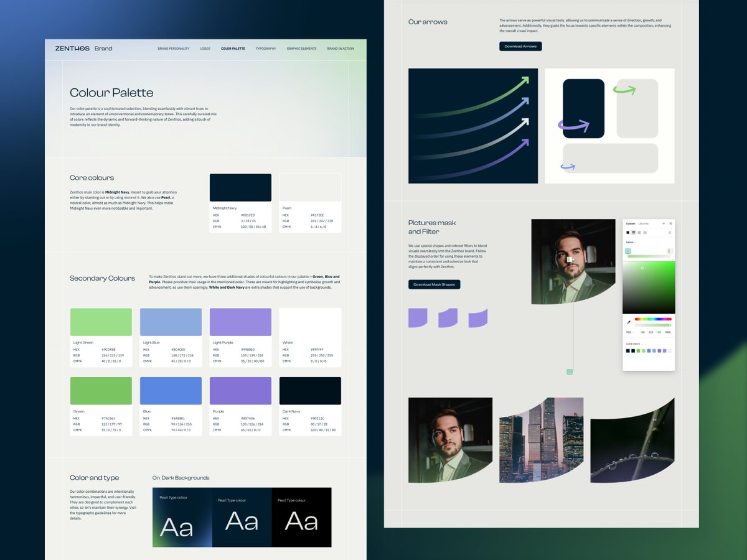Pick the first dark navy local color swatch

point(628,351)
